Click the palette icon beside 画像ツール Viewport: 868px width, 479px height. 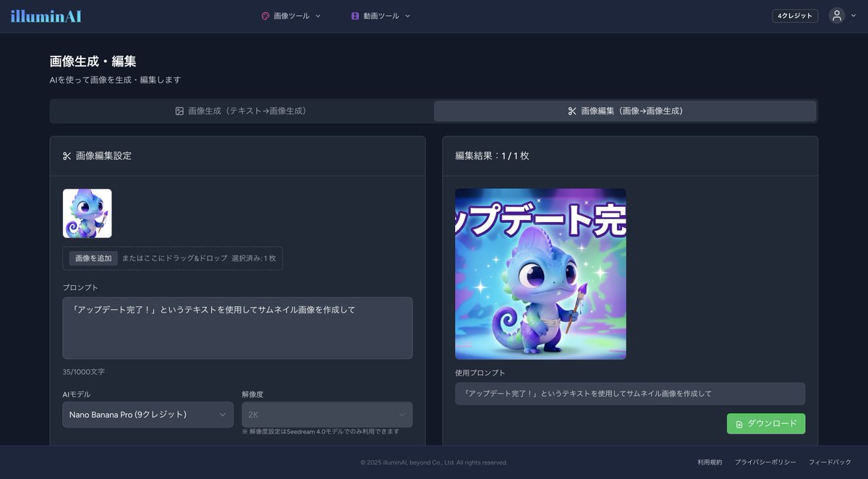coord(265,16)
